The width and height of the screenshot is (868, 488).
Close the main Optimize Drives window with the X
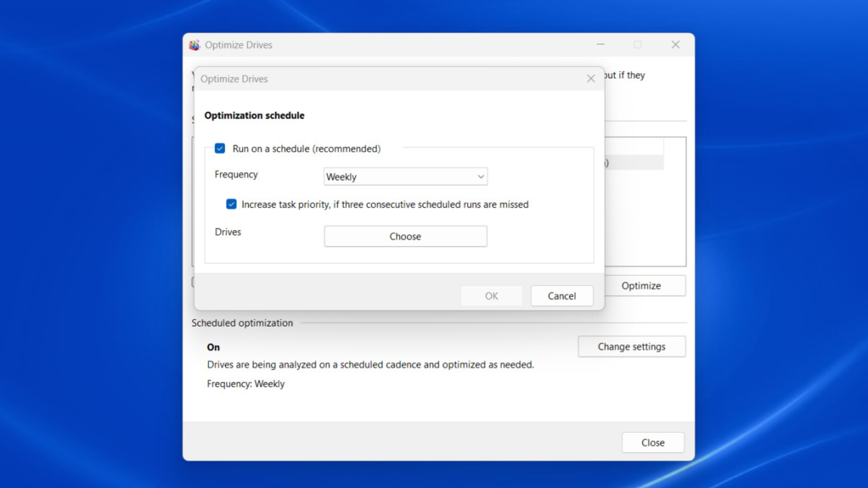pyautogui.click(x=675, y=45)
